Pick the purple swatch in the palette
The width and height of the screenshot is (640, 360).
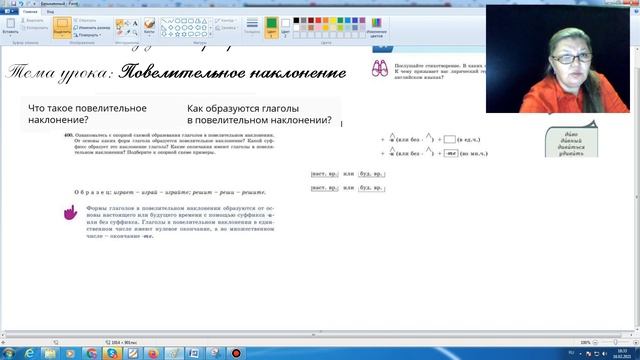[362, 20]
